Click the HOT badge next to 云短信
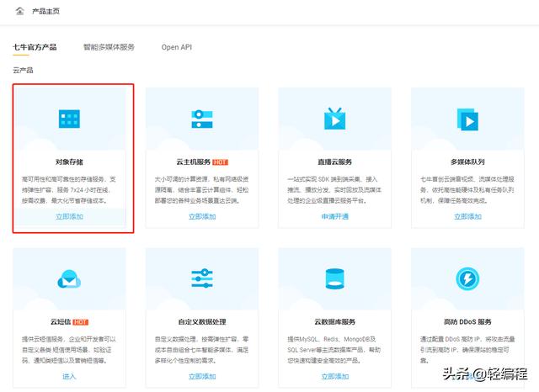 [x=81, y=322]
